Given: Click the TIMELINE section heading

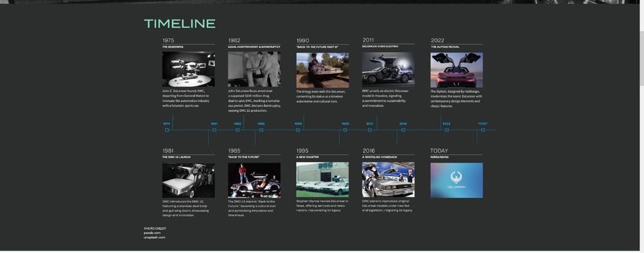Looking at the screenshot, I should pos(179,23).
